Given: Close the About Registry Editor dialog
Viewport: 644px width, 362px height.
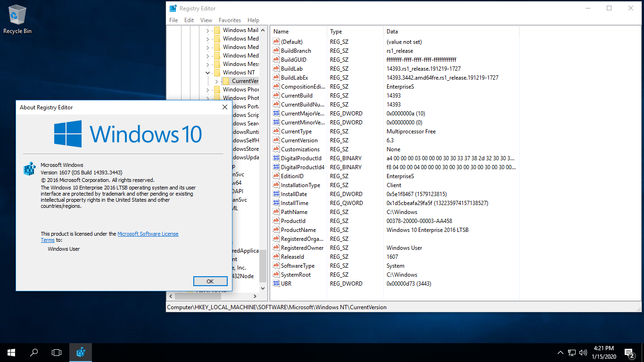Looking at the screenshot, I should [225, 107].
